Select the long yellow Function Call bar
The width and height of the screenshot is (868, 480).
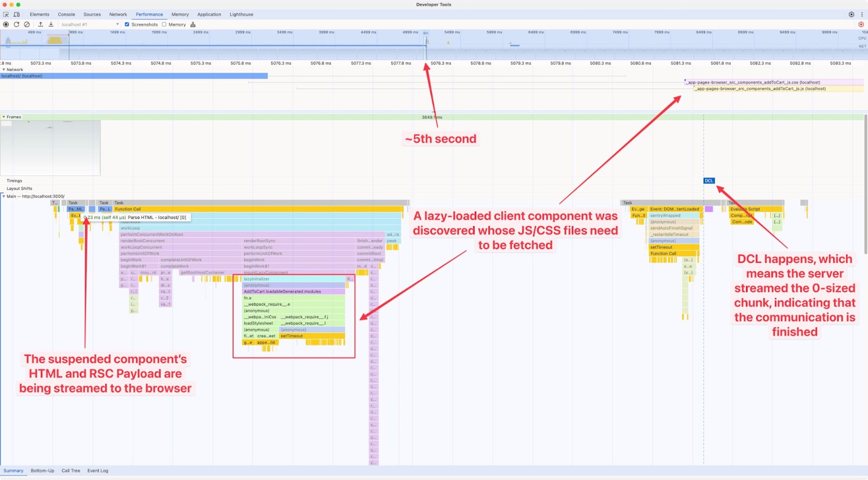click(x=259, y=209)
